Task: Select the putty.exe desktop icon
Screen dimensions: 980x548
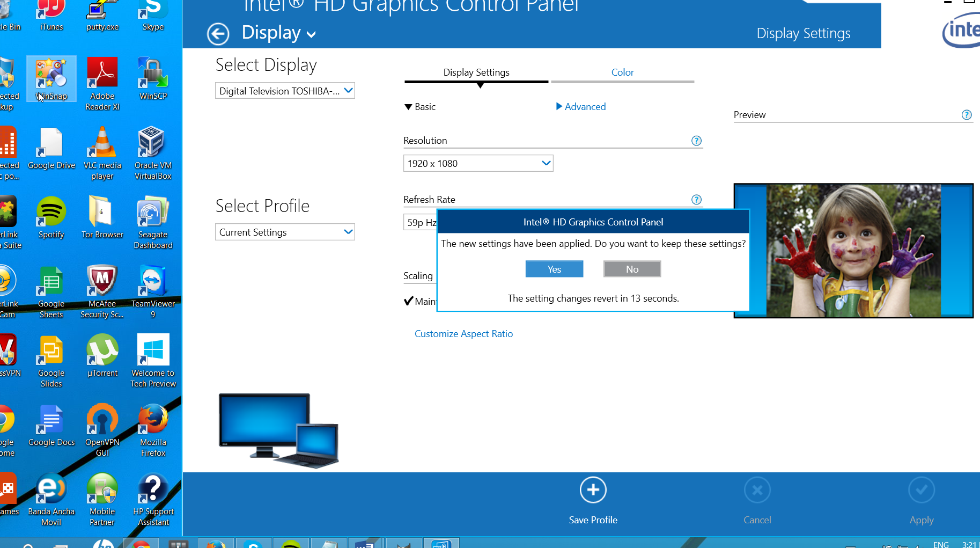Action: (102, 16)
